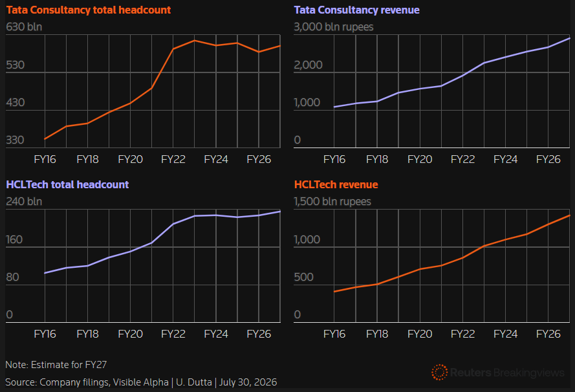Click the '500' label on HCLTech revenue chart
This screenshot has width=575, height=392.
point(303,278)
